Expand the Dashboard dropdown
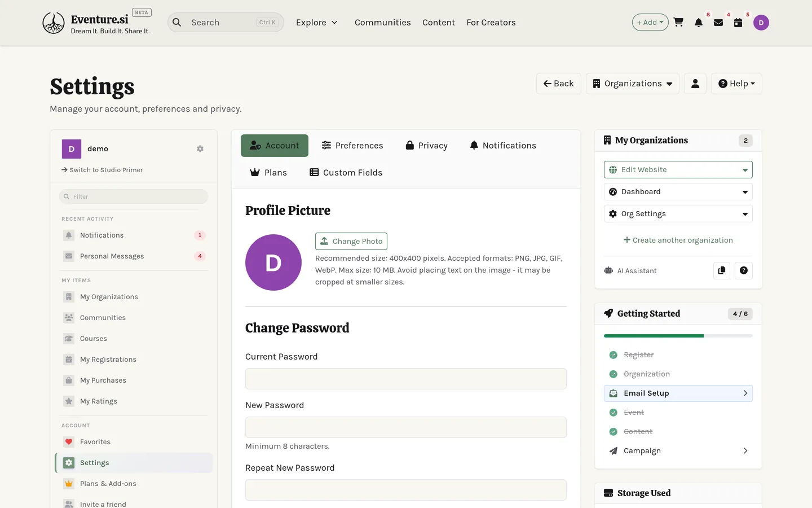This screenshot has width=812, height=508. coord(678,192)
